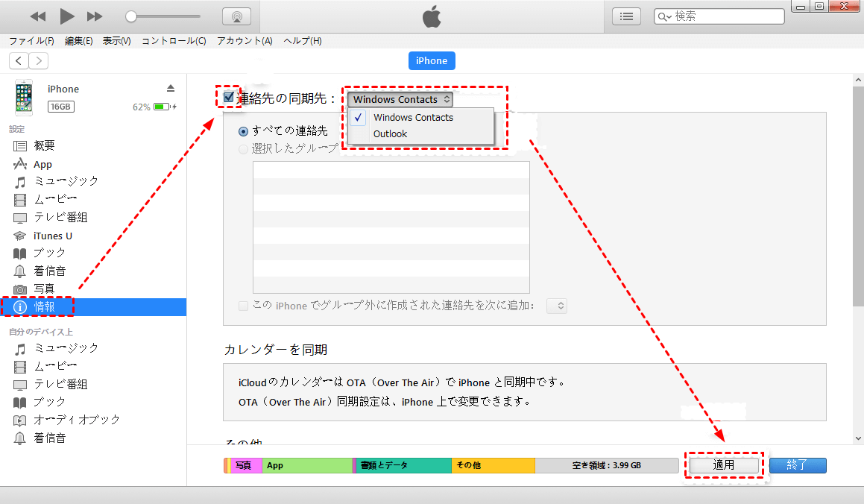Viewport: 864px width, 504px height.
Task: Choose Outlook from the dropdown list
Action: click(x=391, y=134)
